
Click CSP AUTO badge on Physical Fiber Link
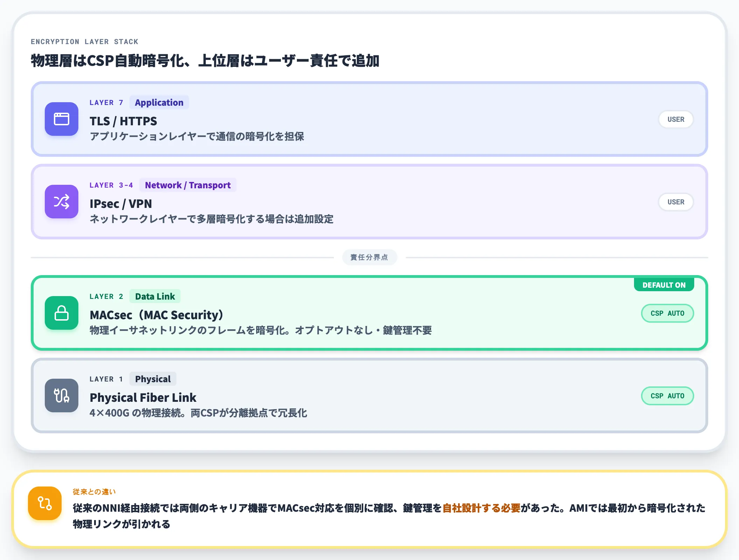[x=667, y=396]
